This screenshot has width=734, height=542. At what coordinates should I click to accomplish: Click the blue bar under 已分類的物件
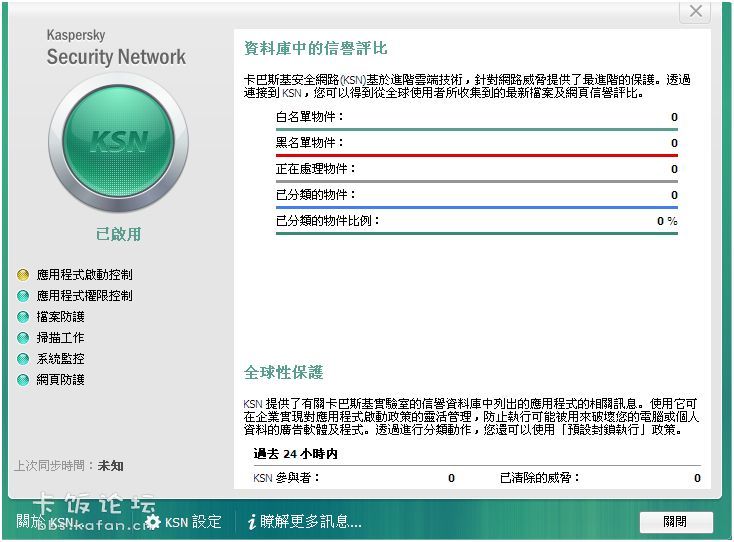(x=477, y=207)
